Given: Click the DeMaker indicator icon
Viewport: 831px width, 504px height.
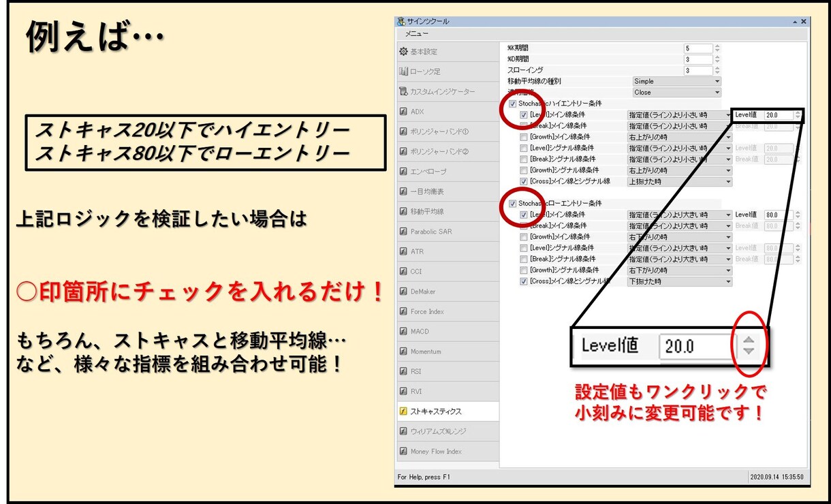Looking at the screenshot, I should tap(403, 292).
